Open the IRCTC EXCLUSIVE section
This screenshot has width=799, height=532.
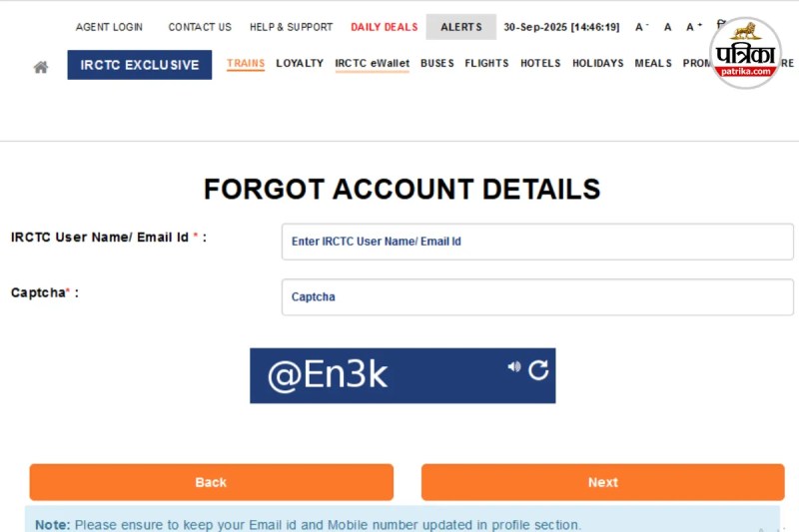coord(140,65)
